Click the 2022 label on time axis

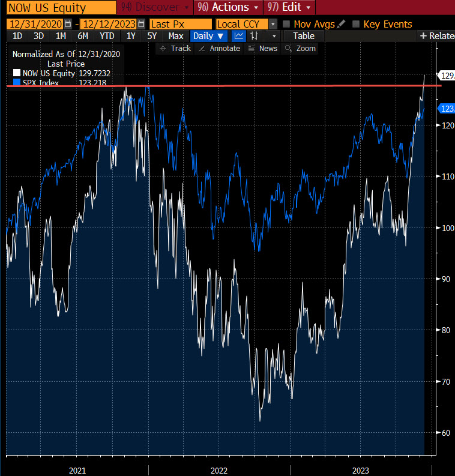219,471
